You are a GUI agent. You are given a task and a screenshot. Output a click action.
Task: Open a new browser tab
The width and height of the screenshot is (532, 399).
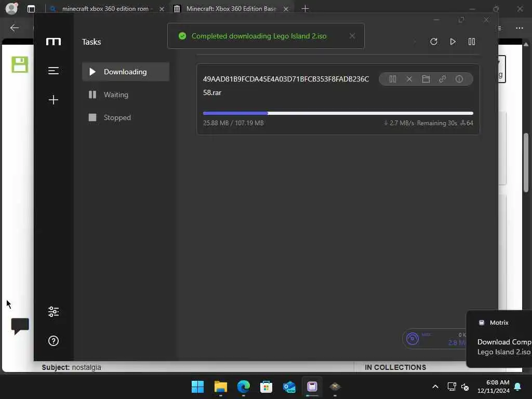click(x=305, y=9)
